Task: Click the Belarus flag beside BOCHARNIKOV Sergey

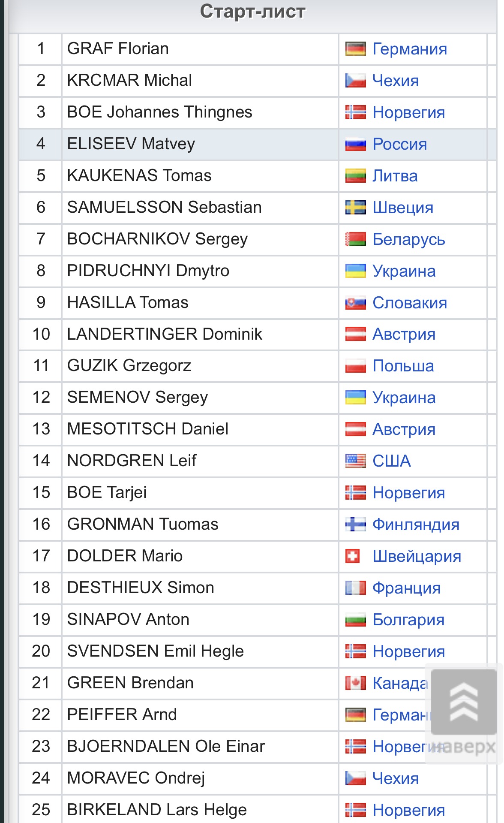Action: point(355,240)
